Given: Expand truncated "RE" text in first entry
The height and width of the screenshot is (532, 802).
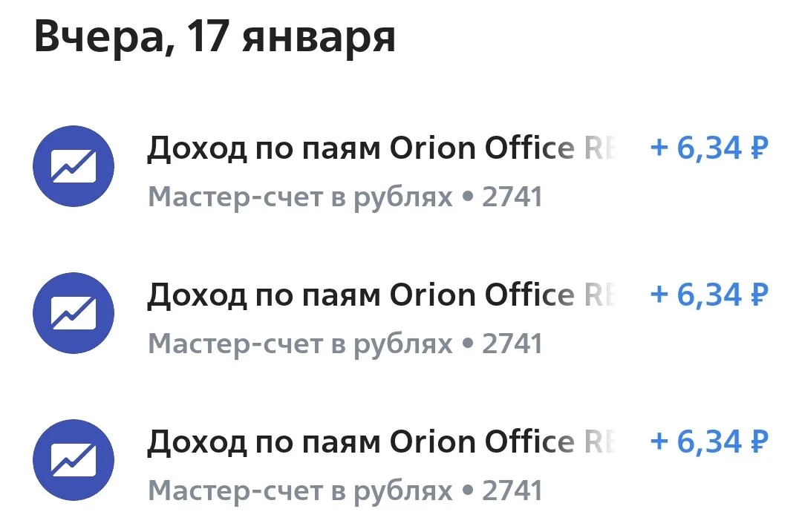Looking at the screenshot, I should (599, 148).
